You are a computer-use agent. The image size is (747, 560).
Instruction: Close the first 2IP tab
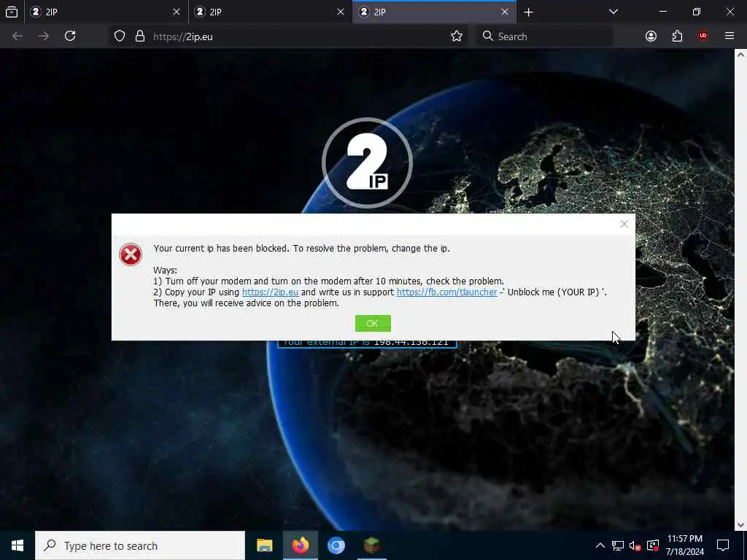point(177,12)
